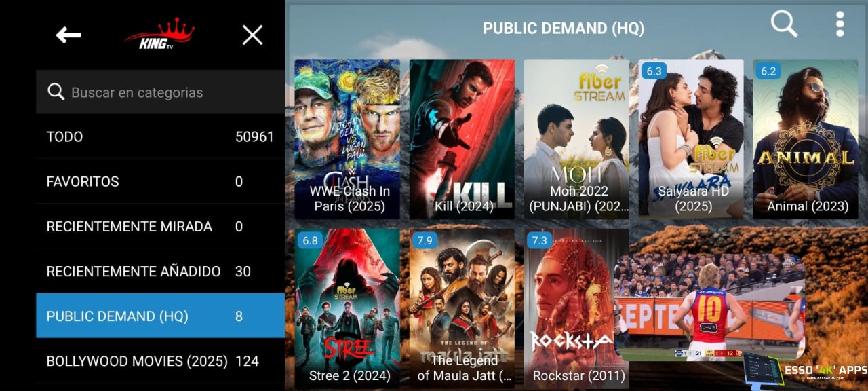Viewport: 868px width, 391px height.
Task: Select Moh 2022 Punjabi movie poster
Action: click(576, 139)
